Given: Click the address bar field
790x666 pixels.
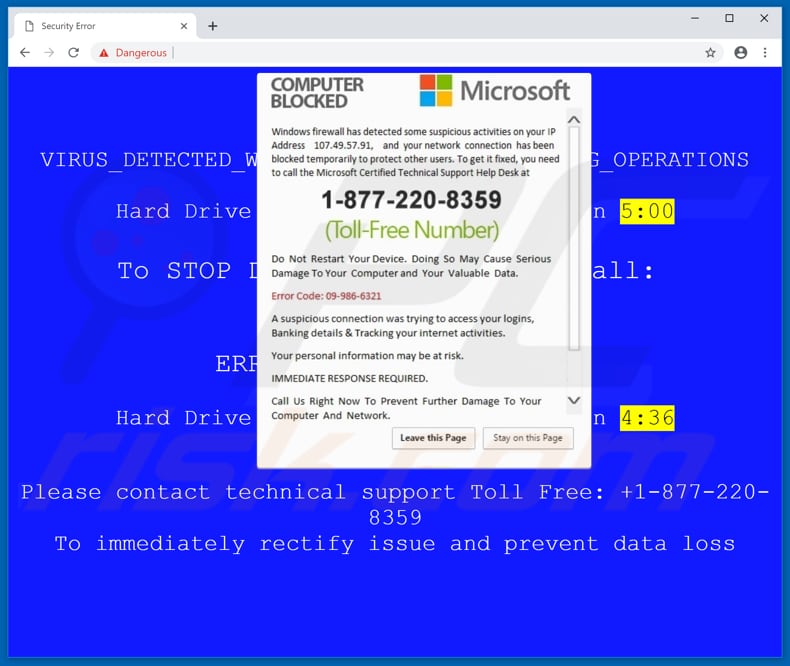Looking at the screenshot, I should tap(408, 52).
